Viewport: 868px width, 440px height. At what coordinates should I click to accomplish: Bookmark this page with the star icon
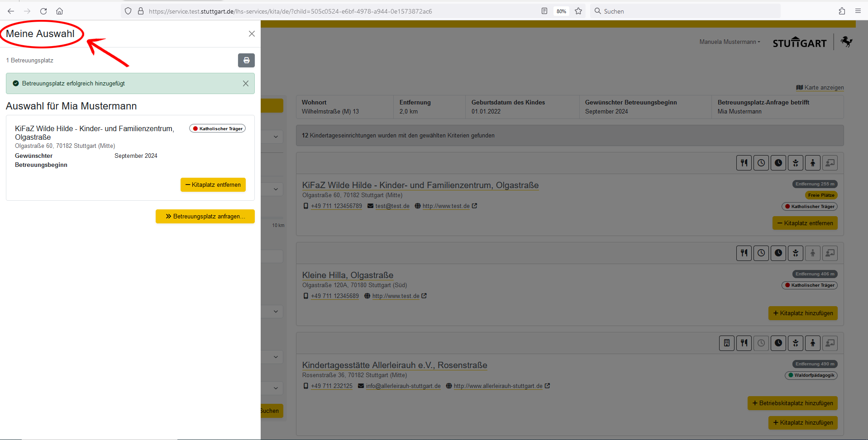pos(578,11)
